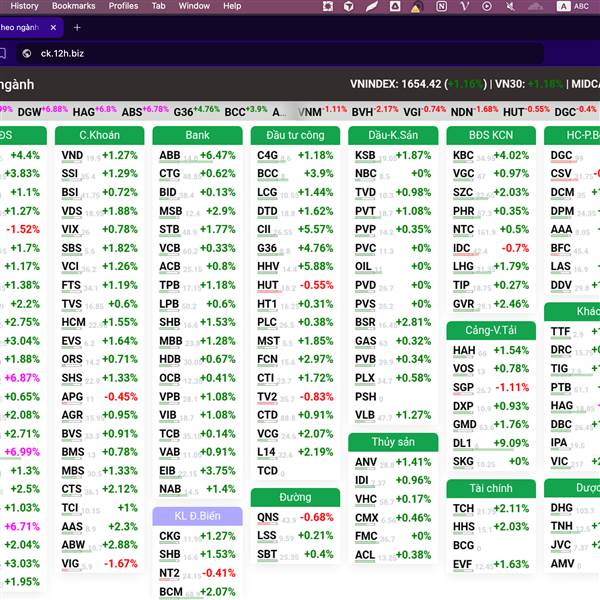Open the APG -0.45% stock row
This screenshot has width=600, height=600.
click(x=99, y=397)
